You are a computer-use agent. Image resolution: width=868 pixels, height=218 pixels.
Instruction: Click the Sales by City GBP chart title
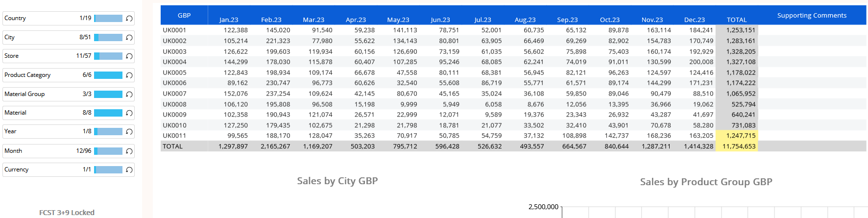pos(337,181)
